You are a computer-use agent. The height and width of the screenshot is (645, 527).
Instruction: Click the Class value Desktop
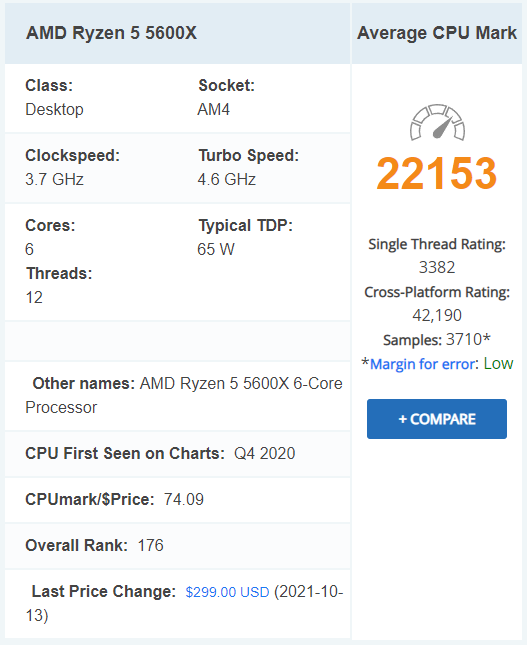pyautogui.click(x=54, y=109)
